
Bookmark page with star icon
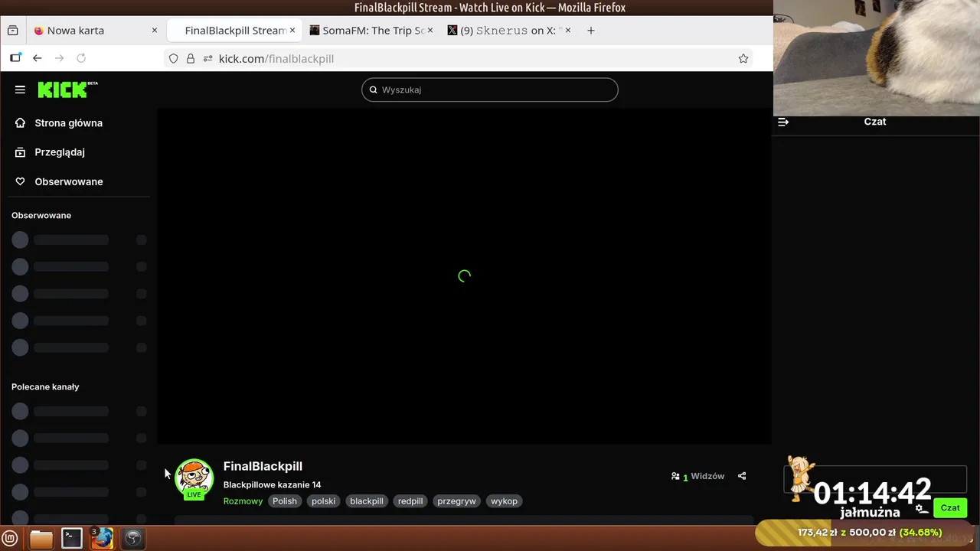(743, 58)
